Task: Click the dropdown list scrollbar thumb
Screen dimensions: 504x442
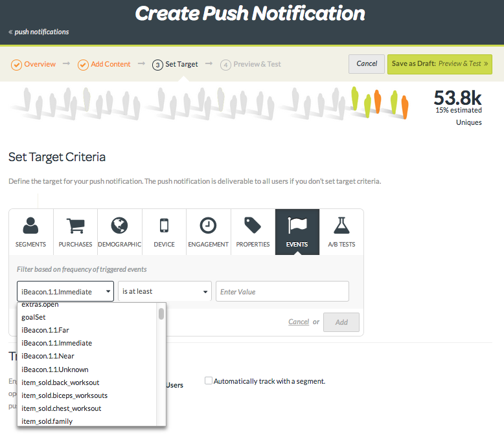Action: (161, 314)
